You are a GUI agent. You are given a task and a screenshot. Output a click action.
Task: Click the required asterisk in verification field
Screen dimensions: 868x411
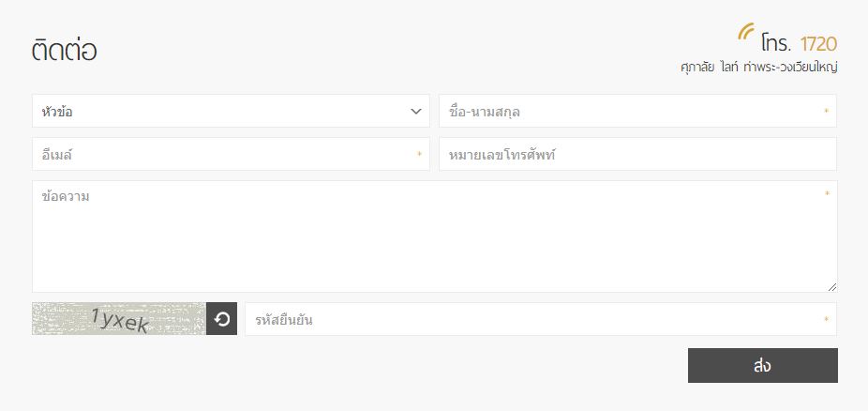[x=826, y=320]
